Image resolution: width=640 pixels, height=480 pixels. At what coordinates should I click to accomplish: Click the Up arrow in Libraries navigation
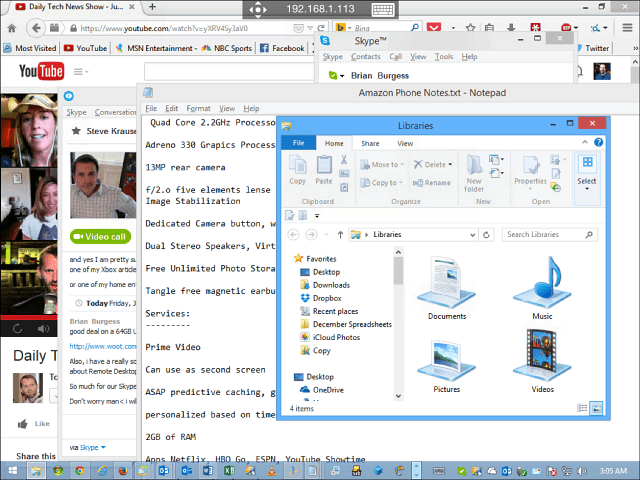(x=340, y=235)
